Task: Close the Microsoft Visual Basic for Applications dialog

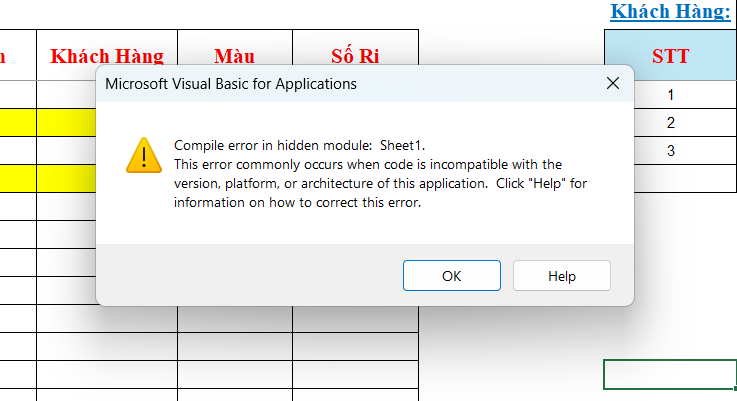Action: 612,84
